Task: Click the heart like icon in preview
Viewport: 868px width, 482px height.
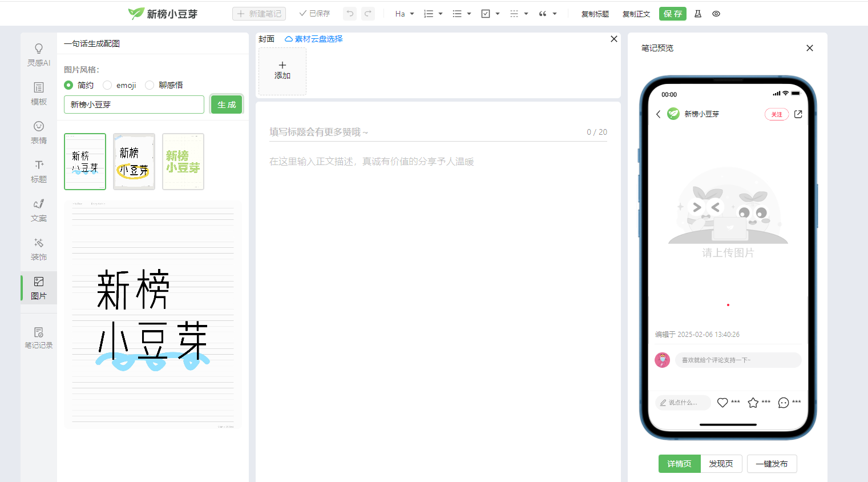Action: pyautogui.click(x=722, y=403)
